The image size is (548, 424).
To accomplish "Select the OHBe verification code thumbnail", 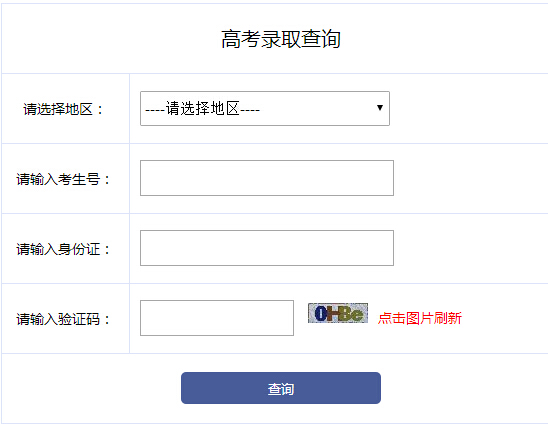I will [x=338, y=313].
